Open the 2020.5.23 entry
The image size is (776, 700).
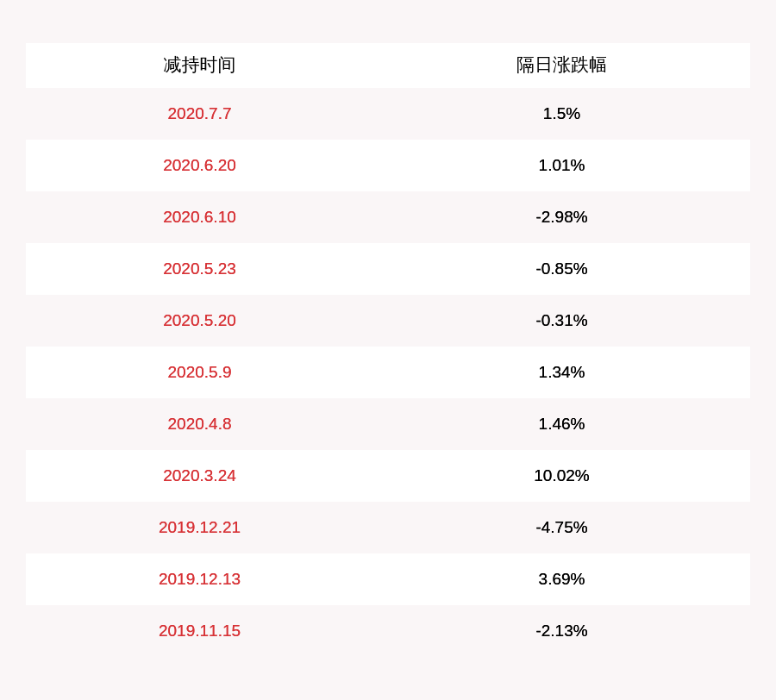199,269
